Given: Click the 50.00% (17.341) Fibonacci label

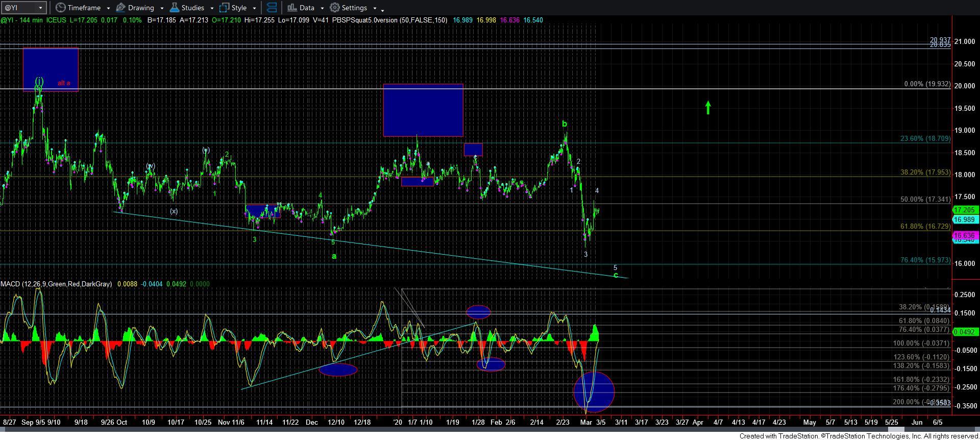Looking at the screenshot, I should [x=925, y=199].
